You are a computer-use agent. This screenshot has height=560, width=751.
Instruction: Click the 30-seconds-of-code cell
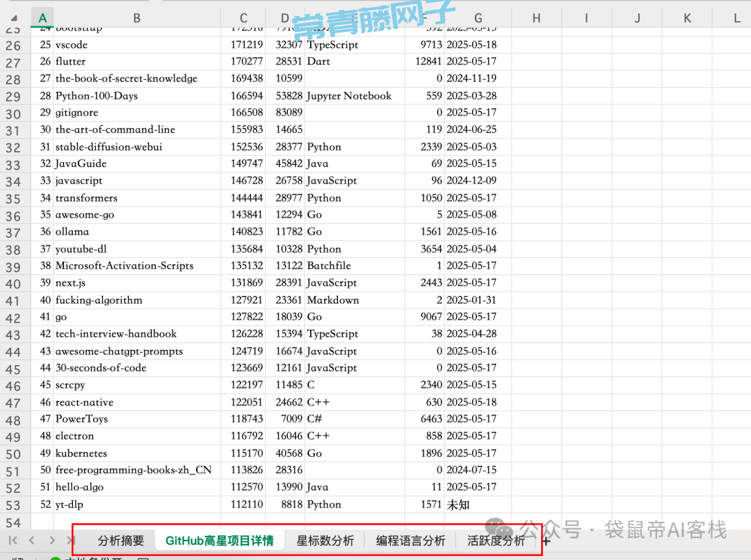[137, 368]
